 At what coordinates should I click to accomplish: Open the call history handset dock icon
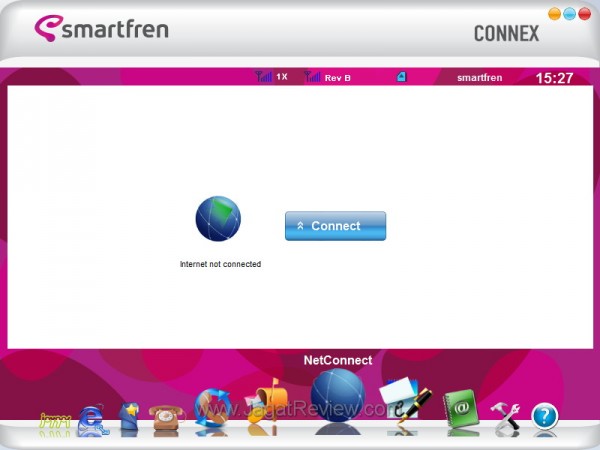point(213,408)
